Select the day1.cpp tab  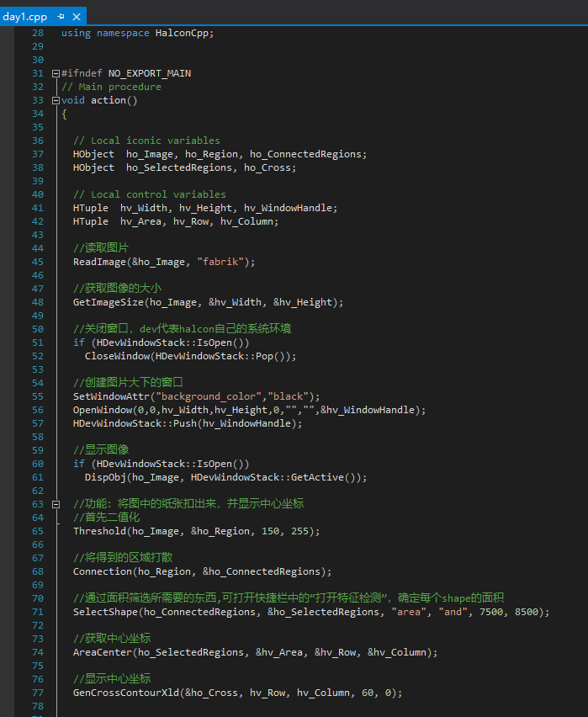25,16
